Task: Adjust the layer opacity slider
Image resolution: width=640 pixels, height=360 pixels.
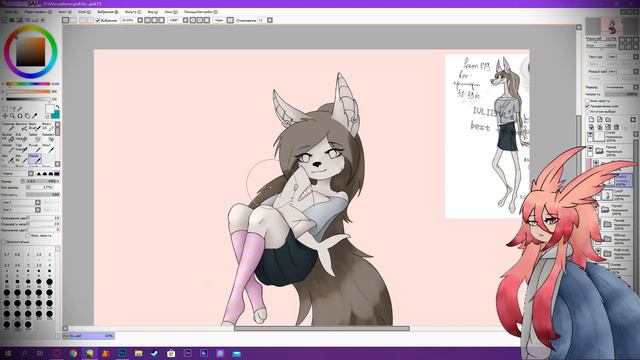Action: [x=621, y=94]
